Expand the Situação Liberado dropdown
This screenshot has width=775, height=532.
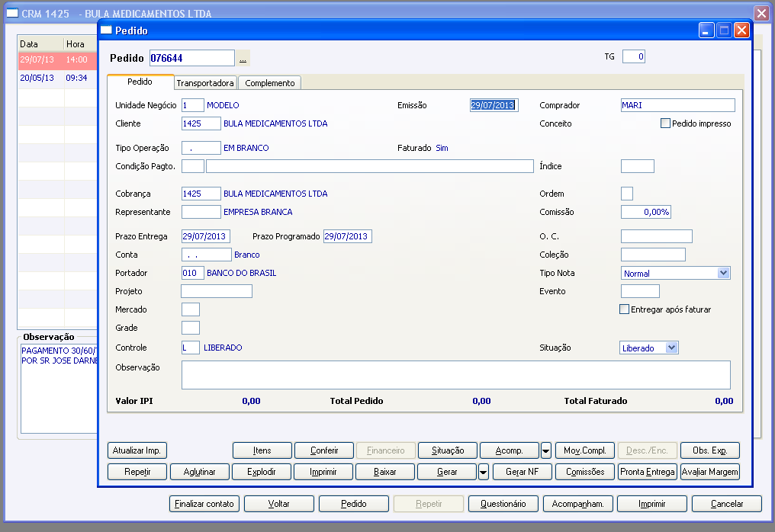[671, 348]
